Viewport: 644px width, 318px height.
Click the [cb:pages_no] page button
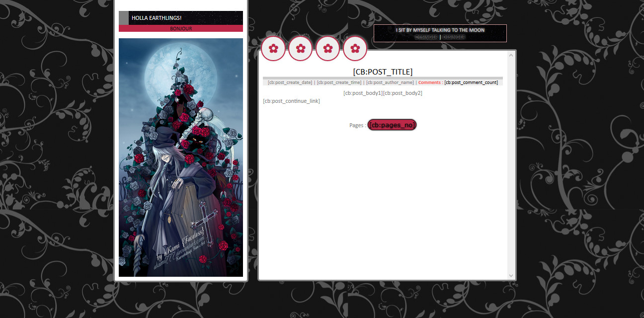point(392,125)
